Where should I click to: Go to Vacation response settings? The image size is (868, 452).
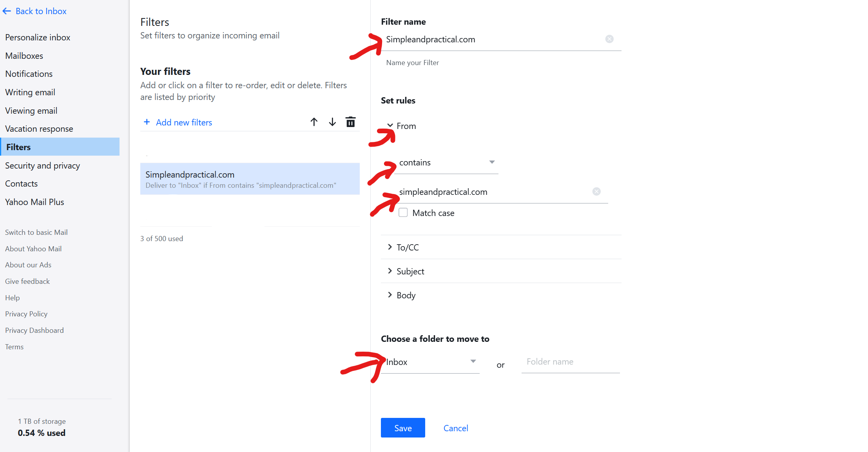click(x=39, y=129)
